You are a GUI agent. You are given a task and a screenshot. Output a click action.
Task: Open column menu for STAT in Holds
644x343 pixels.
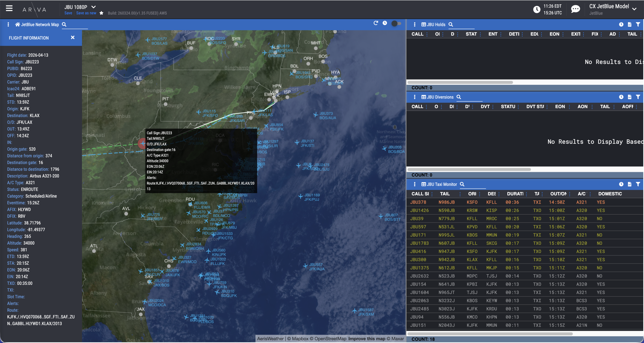(480, 34)
